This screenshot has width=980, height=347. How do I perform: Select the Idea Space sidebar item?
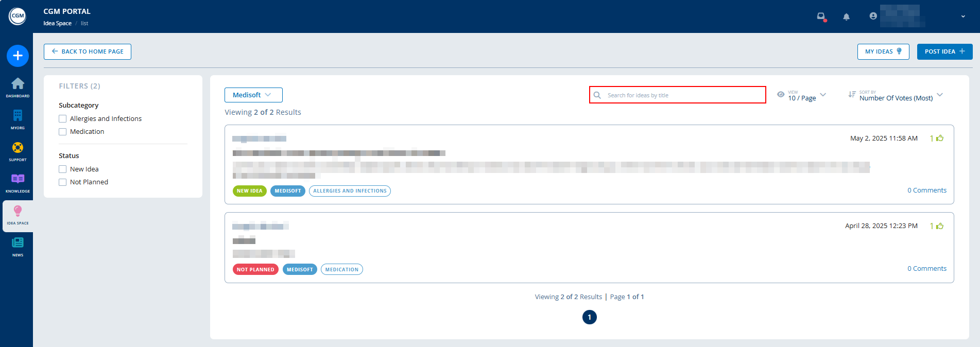[x=18, y=215]
